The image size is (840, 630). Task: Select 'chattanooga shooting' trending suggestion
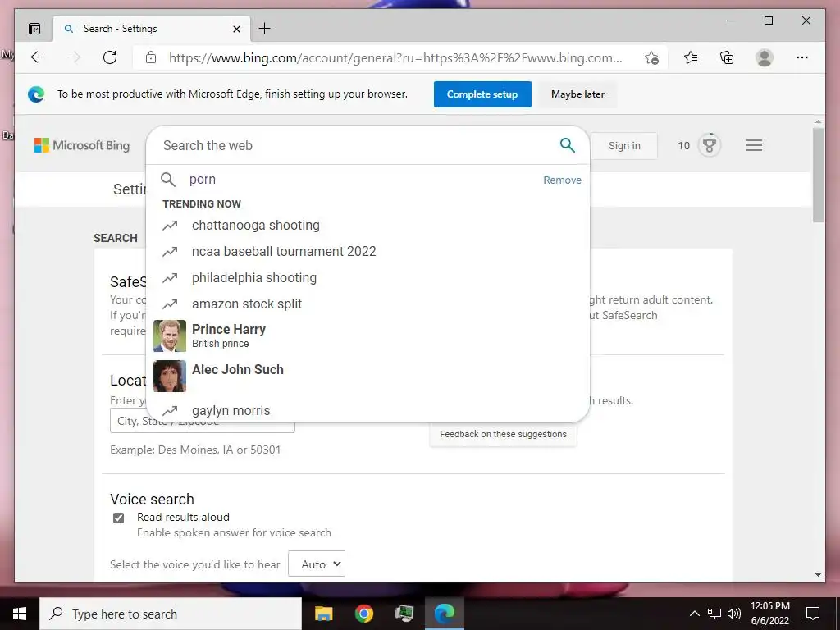256,225
